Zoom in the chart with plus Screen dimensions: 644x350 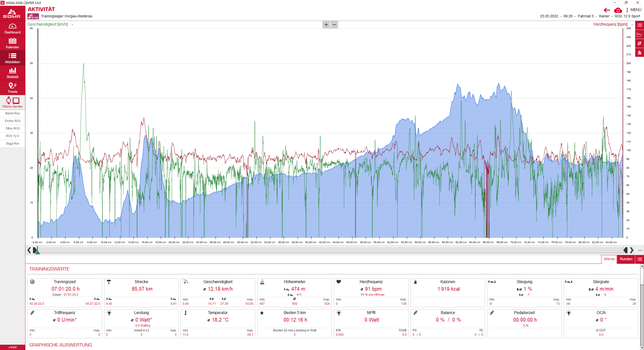click(x=326, y=25)
